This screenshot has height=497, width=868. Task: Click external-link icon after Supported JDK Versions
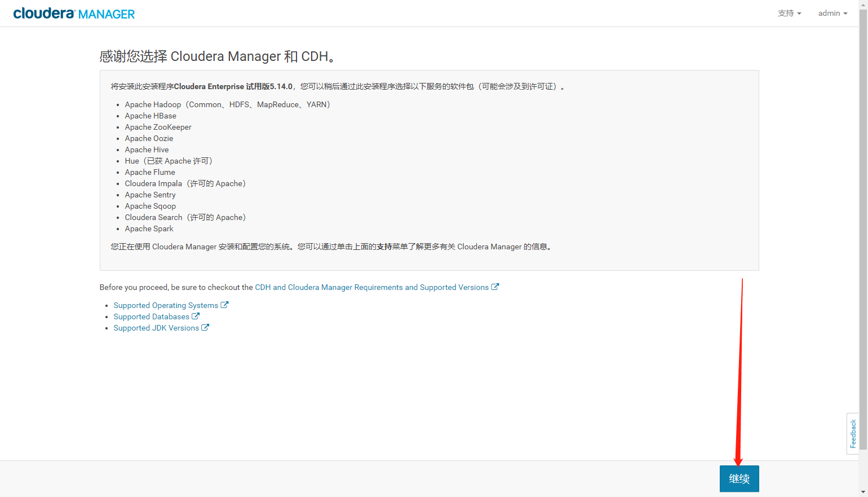pos(205,327)
